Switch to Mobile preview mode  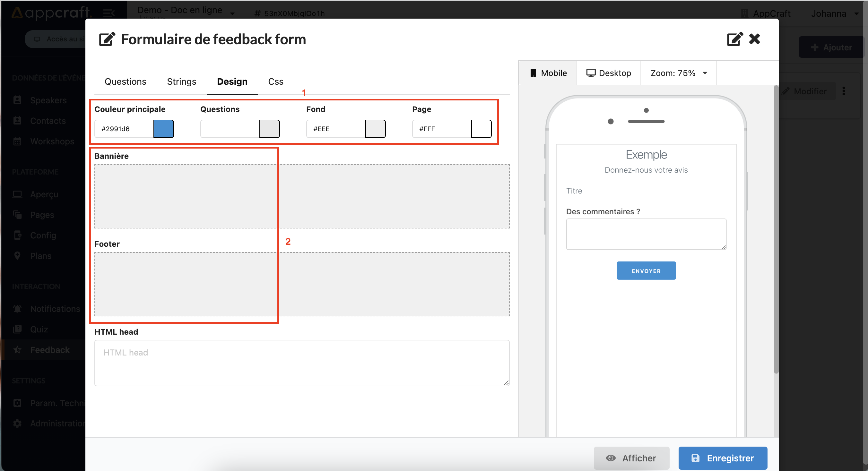pos(548,73)
